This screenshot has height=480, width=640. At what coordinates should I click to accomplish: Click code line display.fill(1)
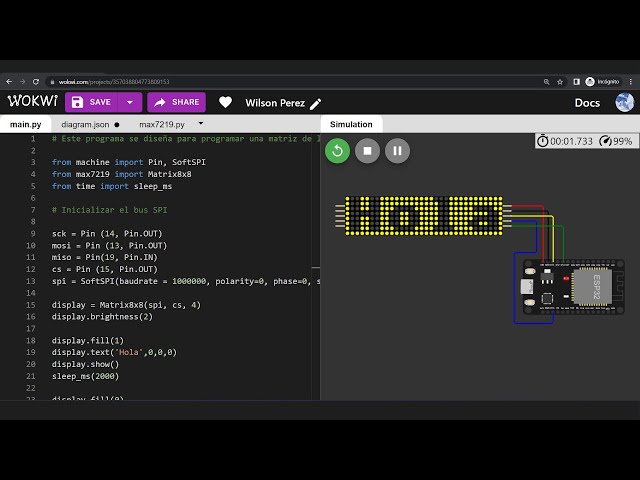tap(88, 340)
